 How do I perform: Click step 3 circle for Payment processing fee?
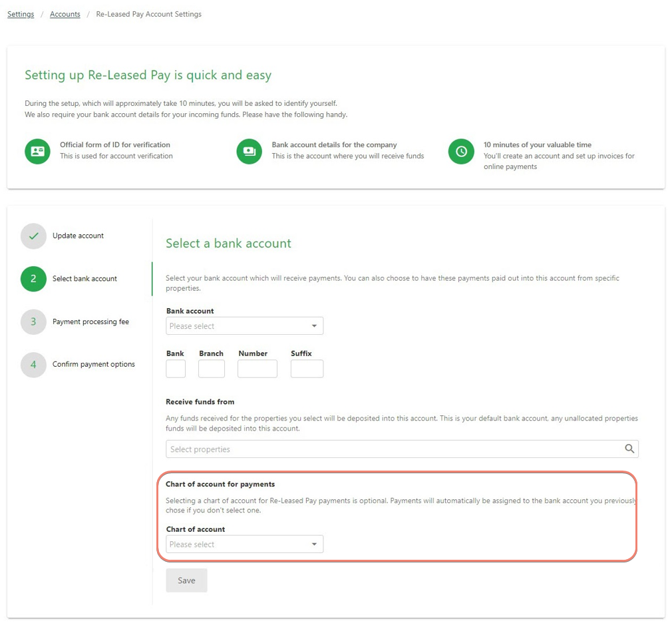click(33, 321)
